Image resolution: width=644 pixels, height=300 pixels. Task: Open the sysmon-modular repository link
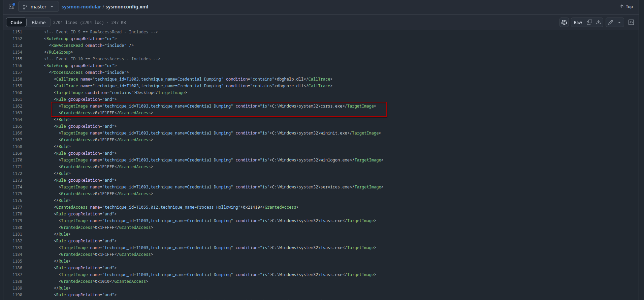coord(81,7)
